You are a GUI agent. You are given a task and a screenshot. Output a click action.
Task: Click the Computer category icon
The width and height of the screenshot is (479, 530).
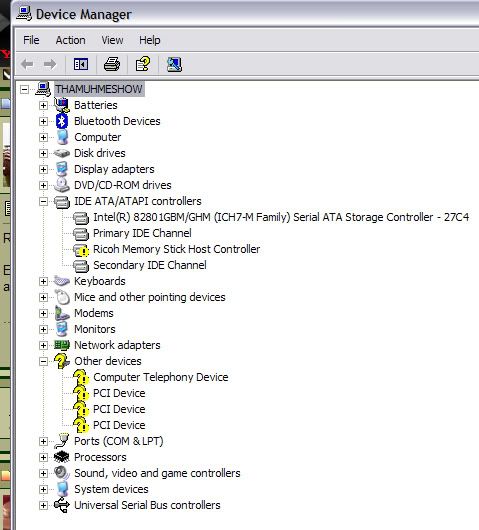tap(63, 137)
